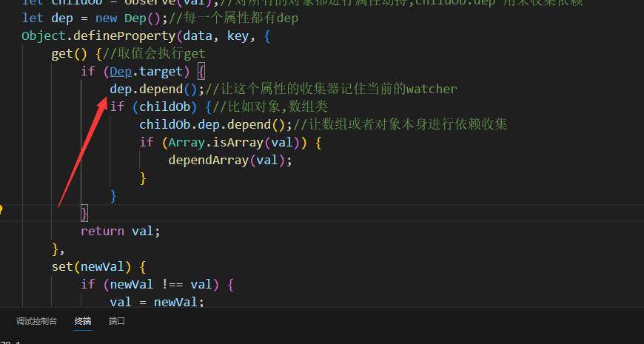Click 'if (childOb)' condition line
The image size is (644, 344).
pos(154,107)
